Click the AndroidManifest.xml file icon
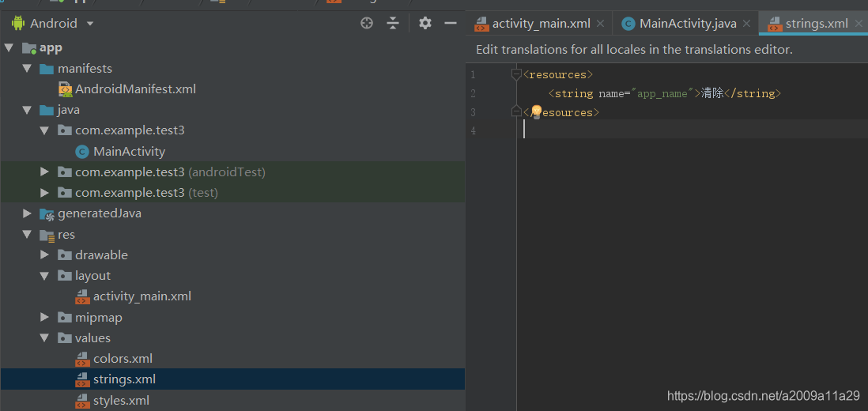The height and width of the screenshot is (411, 868). pyautogui.click(x=66, y=89)
